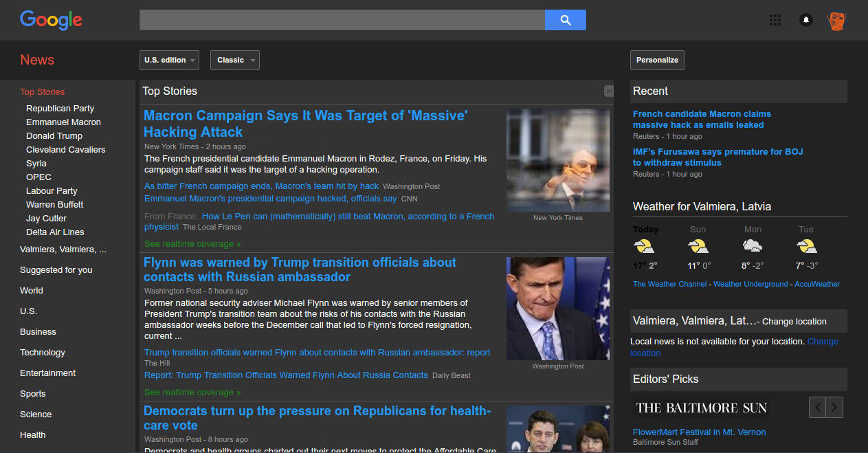Open Health section
This screenshot has width=868, height=453.
pyautogui.click(x=33, y=434)
